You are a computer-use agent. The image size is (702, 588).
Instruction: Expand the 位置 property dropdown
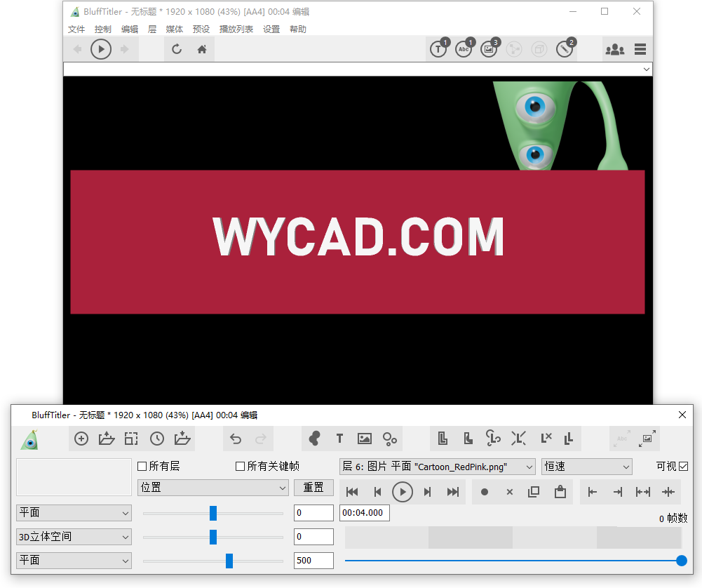pos(213,488)
